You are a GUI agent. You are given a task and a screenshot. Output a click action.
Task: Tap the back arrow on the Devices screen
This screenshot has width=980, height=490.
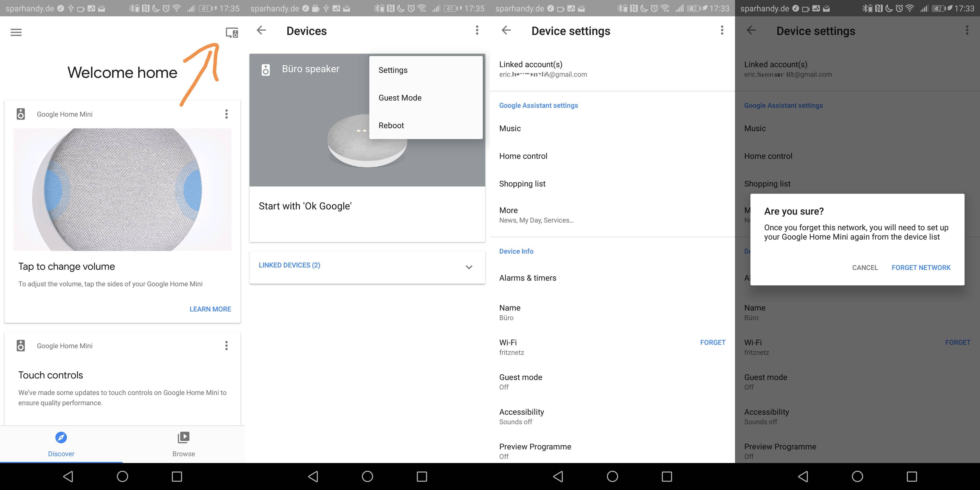[261, 30]
